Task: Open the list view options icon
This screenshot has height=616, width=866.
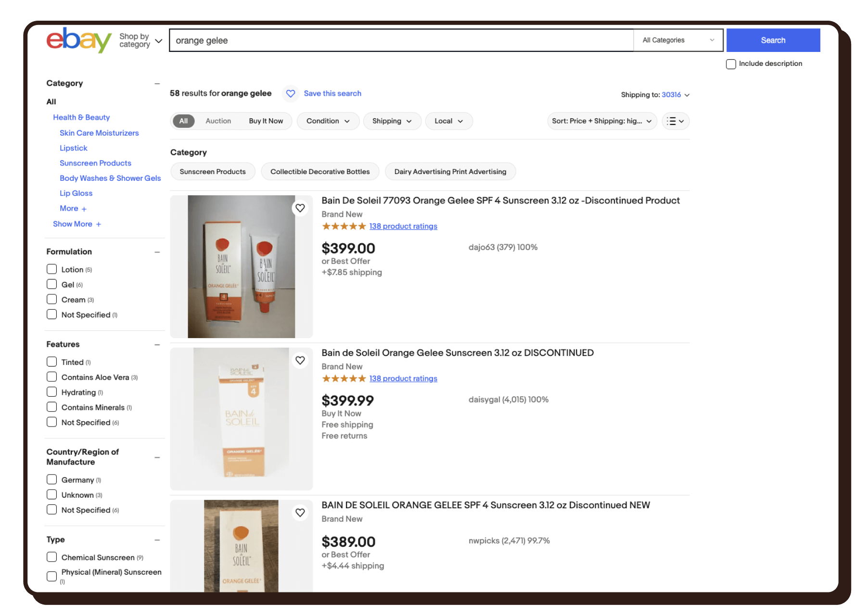Action: tap(675, 121)
